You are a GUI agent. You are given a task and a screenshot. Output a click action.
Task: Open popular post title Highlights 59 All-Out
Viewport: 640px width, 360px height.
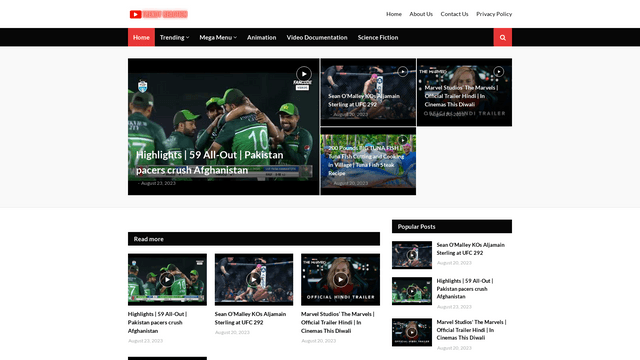click(465, 289)
